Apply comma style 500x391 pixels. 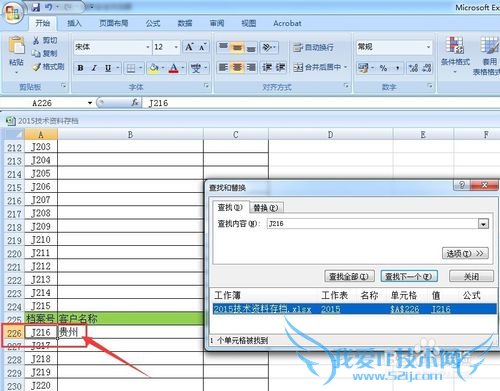pos(397,68)
